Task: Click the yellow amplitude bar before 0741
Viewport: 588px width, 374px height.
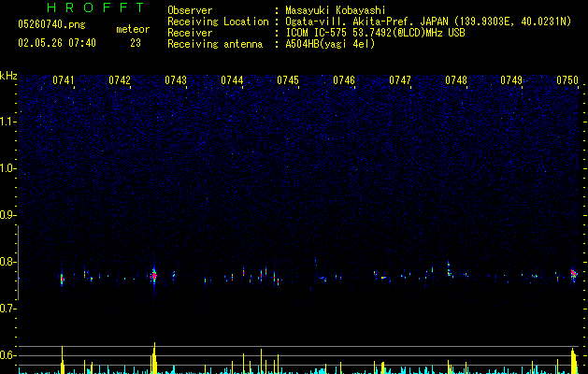Action: pyautogui.click(x=63, y=360)
